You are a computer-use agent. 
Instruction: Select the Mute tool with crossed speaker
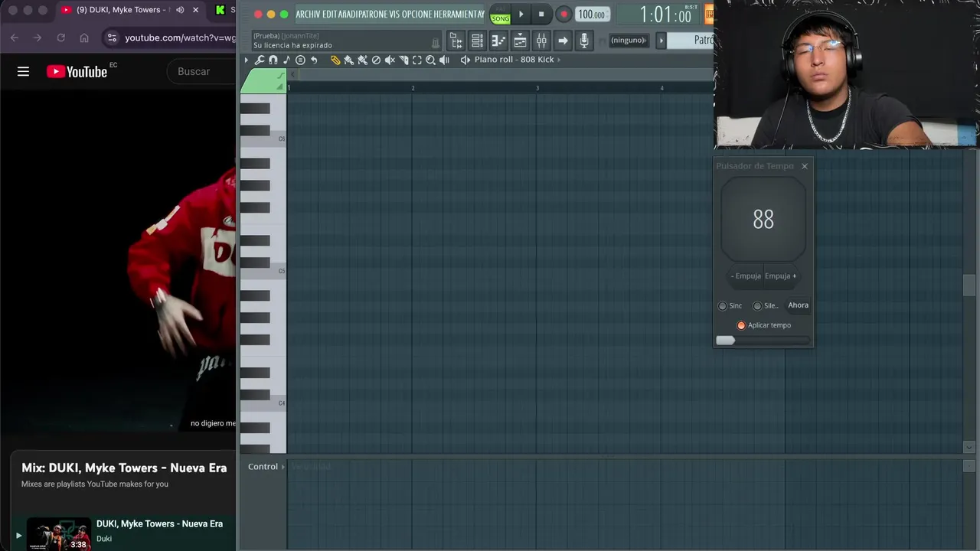(x=390, y=60)
